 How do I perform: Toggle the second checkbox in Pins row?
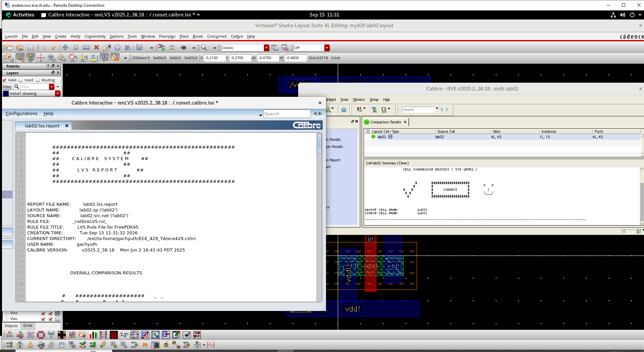[x=51, y=313]
